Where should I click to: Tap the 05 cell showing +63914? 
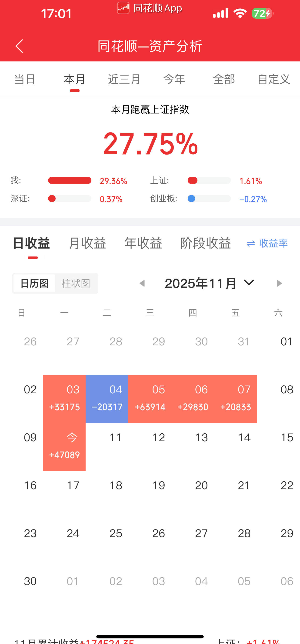click(x=150, y=399)
